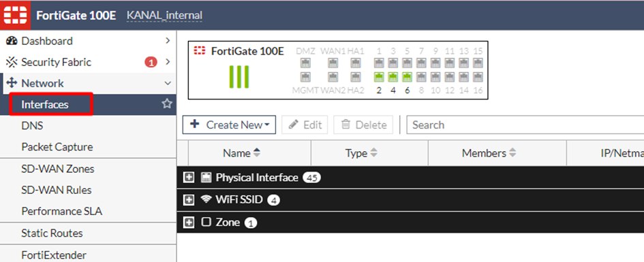Click the Network menu item
The height and width of the screenshot is (262, 644).
(43, 83)
